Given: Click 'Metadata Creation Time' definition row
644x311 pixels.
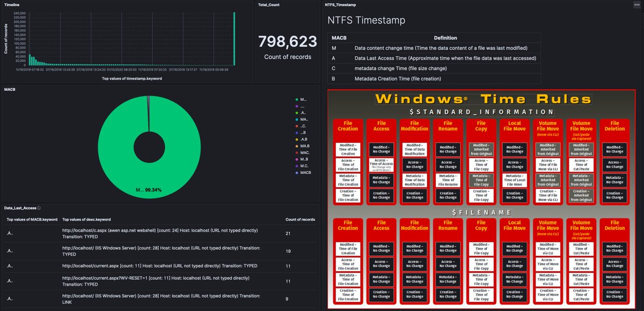Looking at the screenshot, I should tap(434, 78).
